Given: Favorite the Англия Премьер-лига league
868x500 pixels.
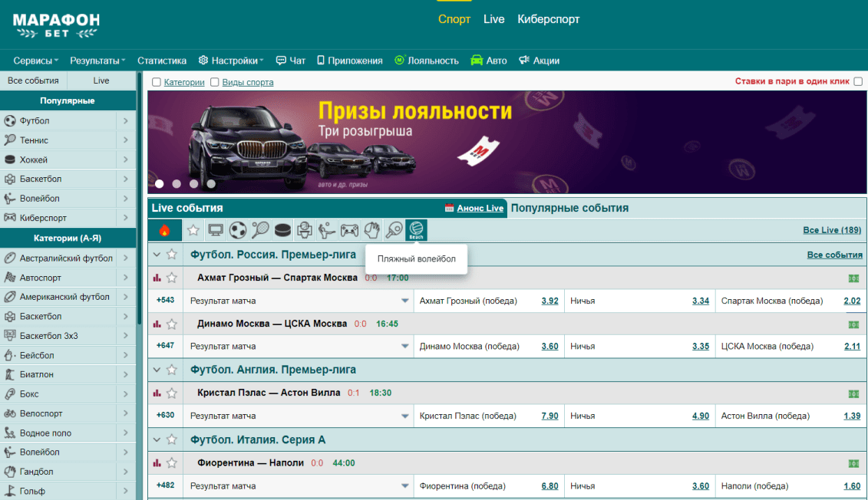Looking at the screenshot, I should click(172, 370).
